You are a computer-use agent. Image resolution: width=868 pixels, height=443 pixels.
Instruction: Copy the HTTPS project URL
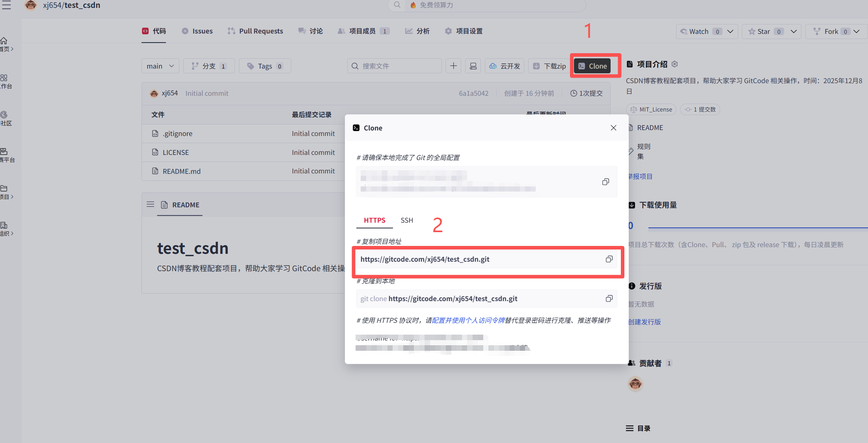609,259
